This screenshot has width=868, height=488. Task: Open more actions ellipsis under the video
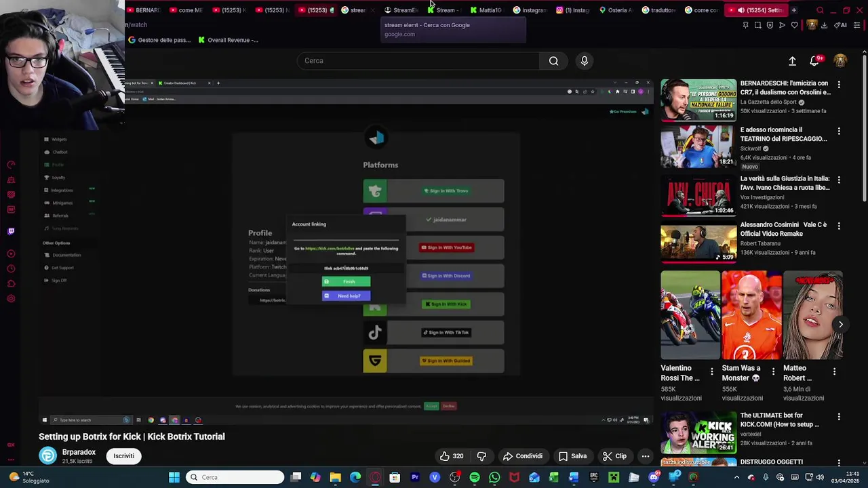[646, 456]
